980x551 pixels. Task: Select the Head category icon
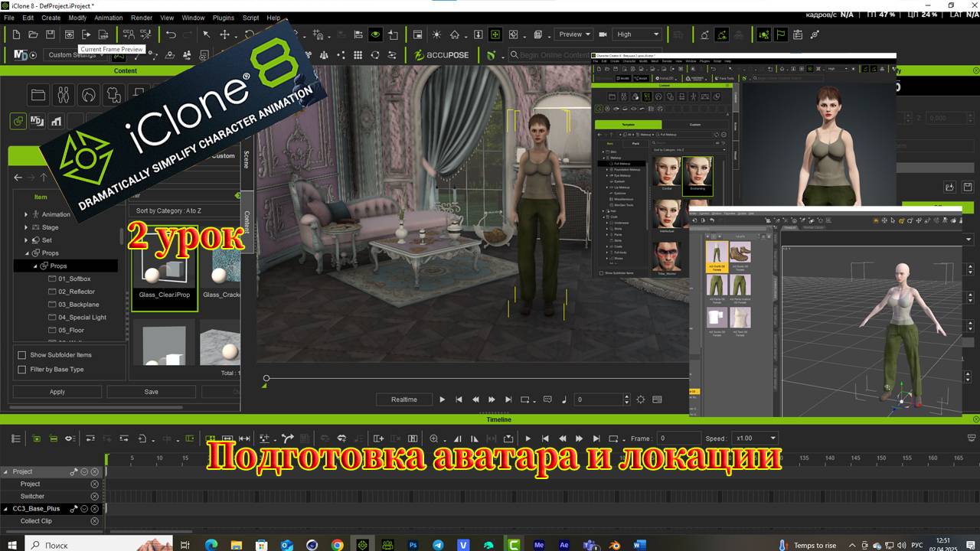pos(89,95)
